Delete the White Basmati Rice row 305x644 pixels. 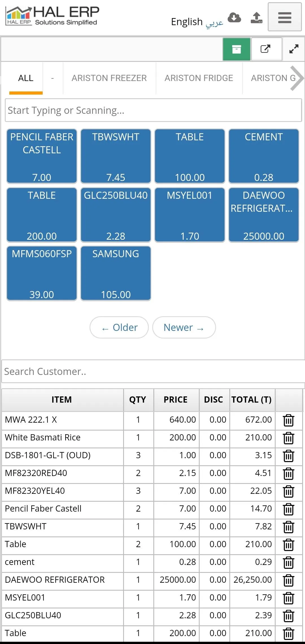pos(288,438)
